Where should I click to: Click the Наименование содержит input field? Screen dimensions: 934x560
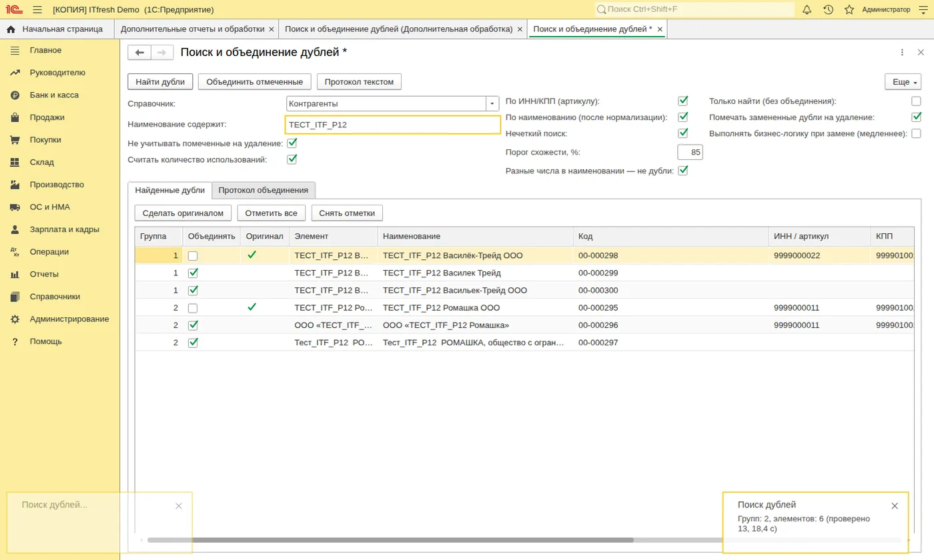click(393, 125)
